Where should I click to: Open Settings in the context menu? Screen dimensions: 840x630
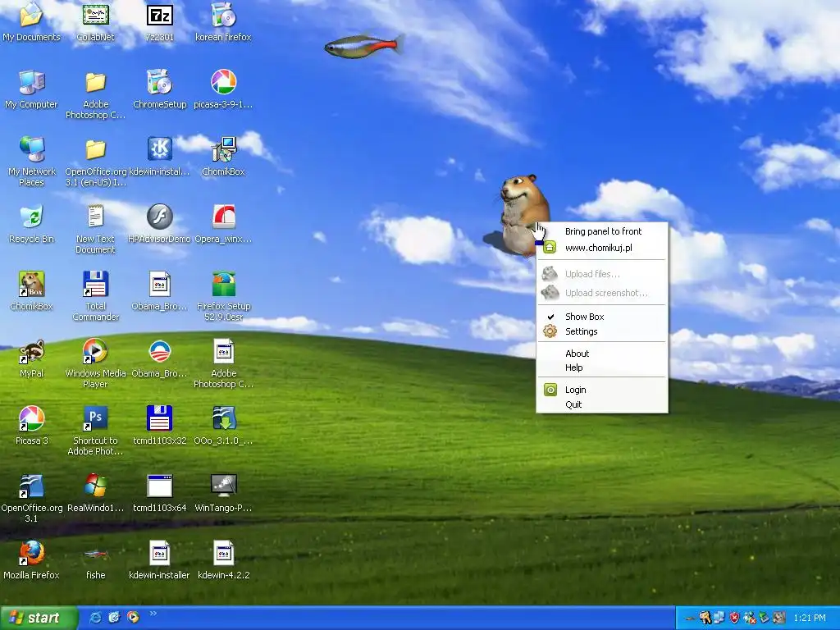pos(601,331)
